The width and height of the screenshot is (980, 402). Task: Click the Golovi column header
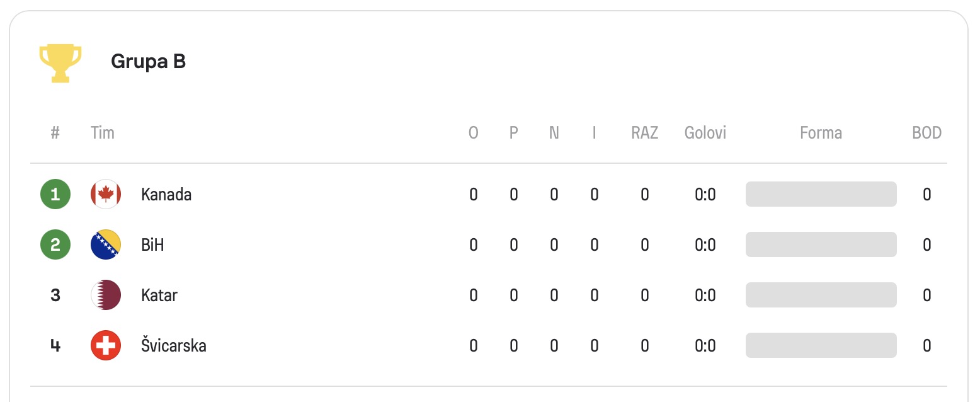tap(705, 133)
